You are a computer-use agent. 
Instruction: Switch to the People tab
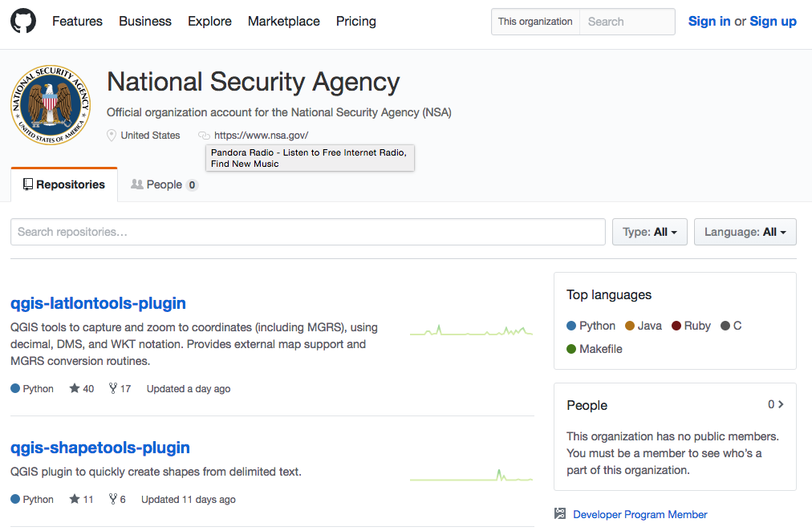pos(164,184)
